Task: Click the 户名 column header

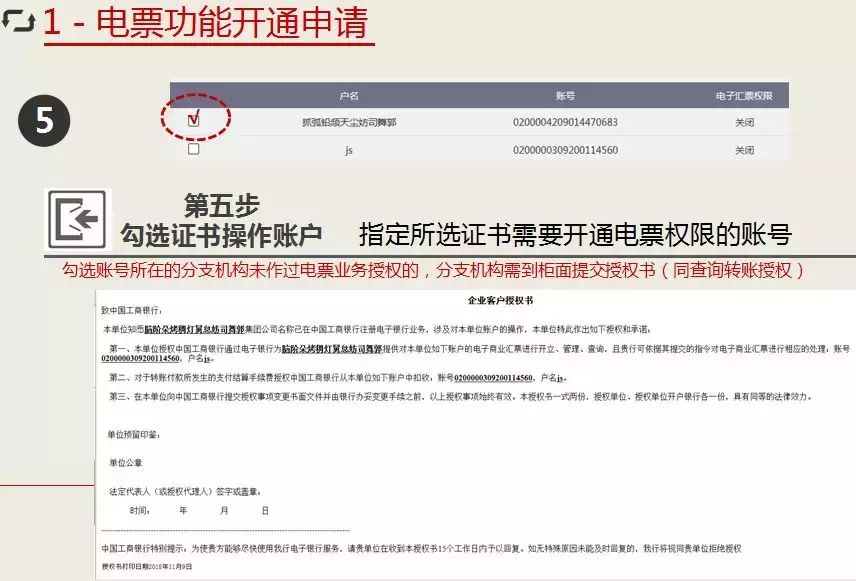Action: [x=349, y=96]
